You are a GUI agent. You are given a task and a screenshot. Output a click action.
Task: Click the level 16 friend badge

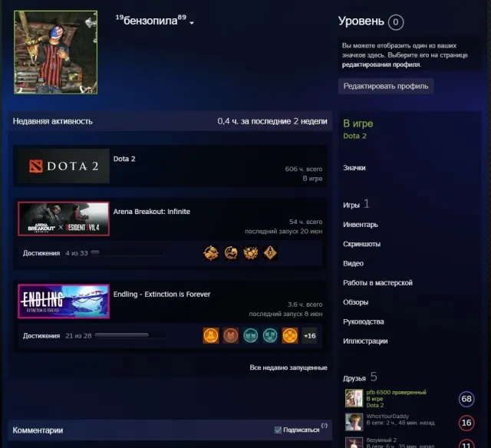point(466,423)
